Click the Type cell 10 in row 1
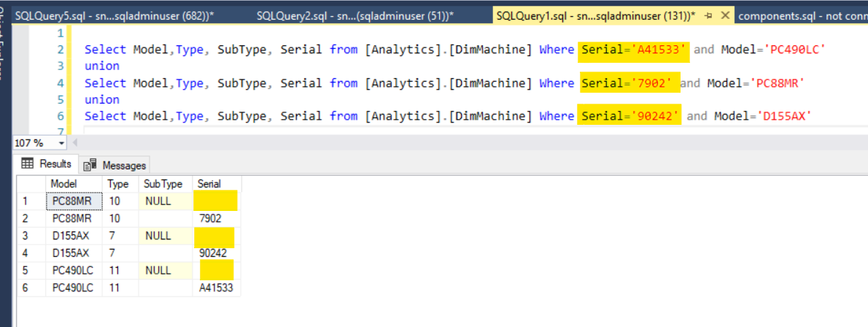This screenshot has height=327, width=868. coord(120,201)
